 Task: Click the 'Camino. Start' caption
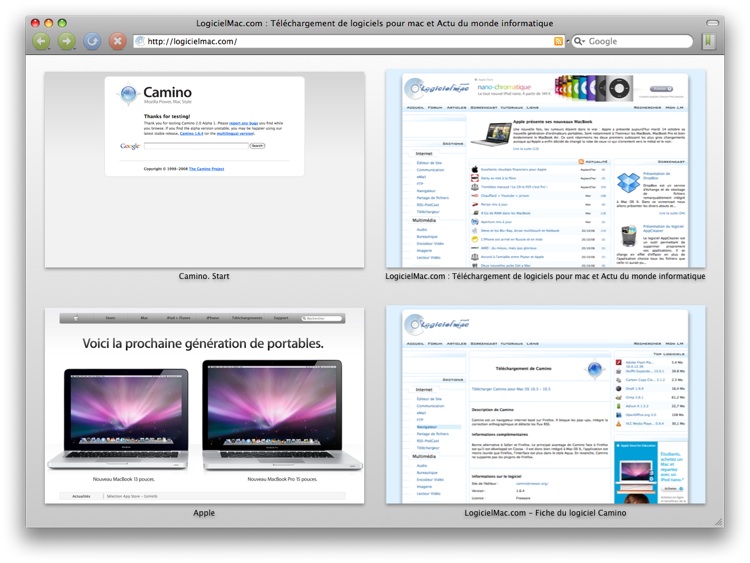click(x=204, y=276)
